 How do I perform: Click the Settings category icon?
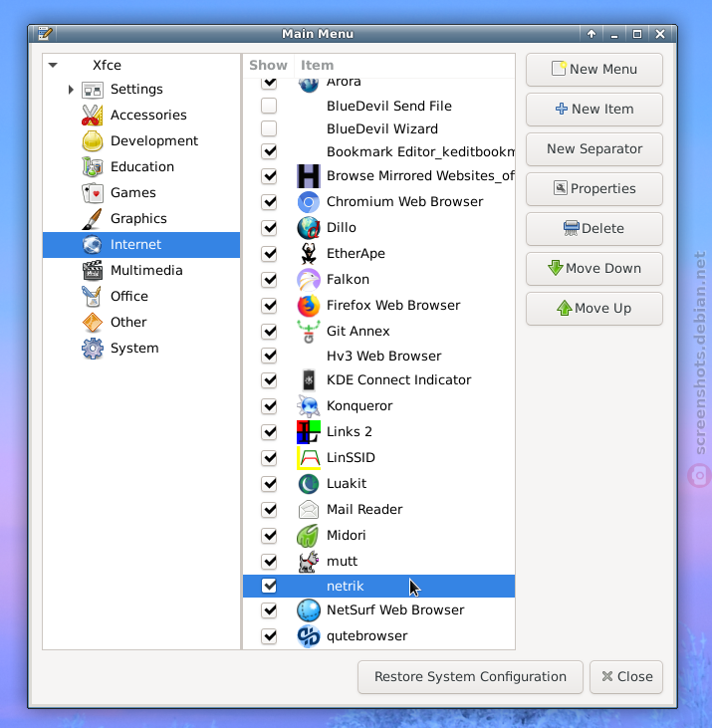click(93, 90)
